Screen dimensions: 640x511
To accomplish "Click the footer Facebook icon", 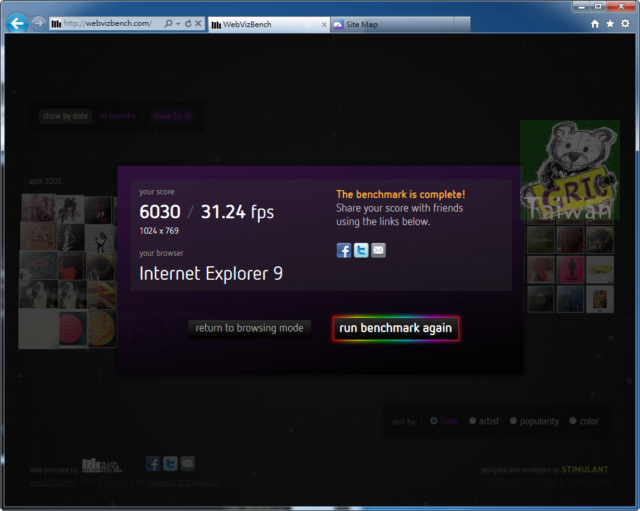I will pyautogui.click(x=153, y=464).
